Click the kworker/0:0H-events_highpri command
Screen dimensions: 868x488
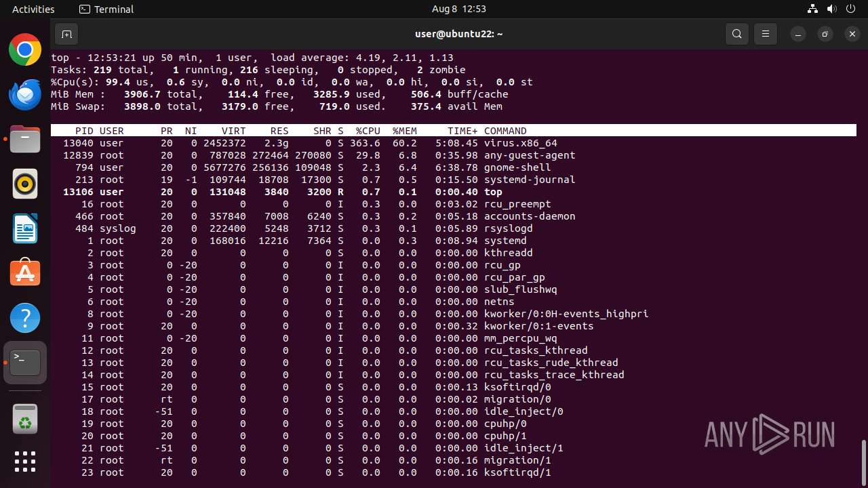tap(566, 314)
